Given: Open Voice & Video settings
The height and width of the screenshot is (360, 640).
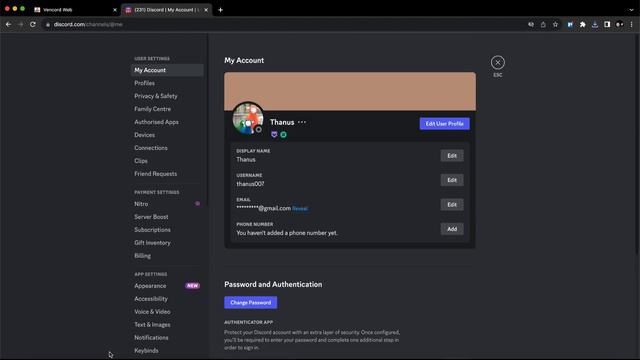Looking at the screenshot, I should tap(167, 312).
